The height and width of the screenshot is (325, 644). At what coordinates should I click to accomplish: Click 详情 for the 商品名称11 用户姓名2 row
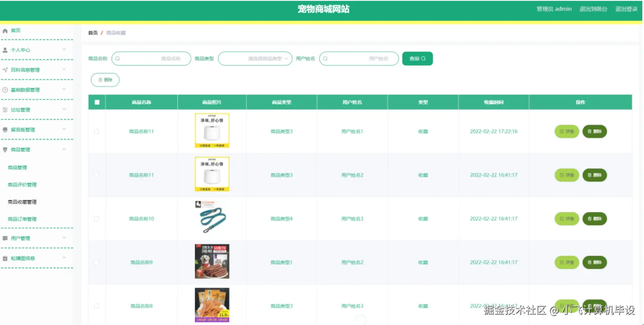click(567, 175)
